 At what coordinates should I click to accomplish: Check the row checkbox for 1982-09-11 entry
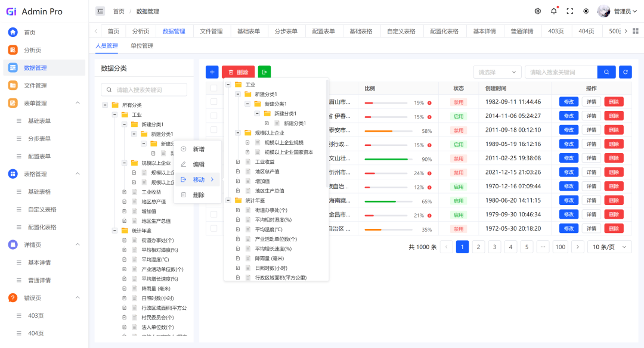[x=213, y=102]
